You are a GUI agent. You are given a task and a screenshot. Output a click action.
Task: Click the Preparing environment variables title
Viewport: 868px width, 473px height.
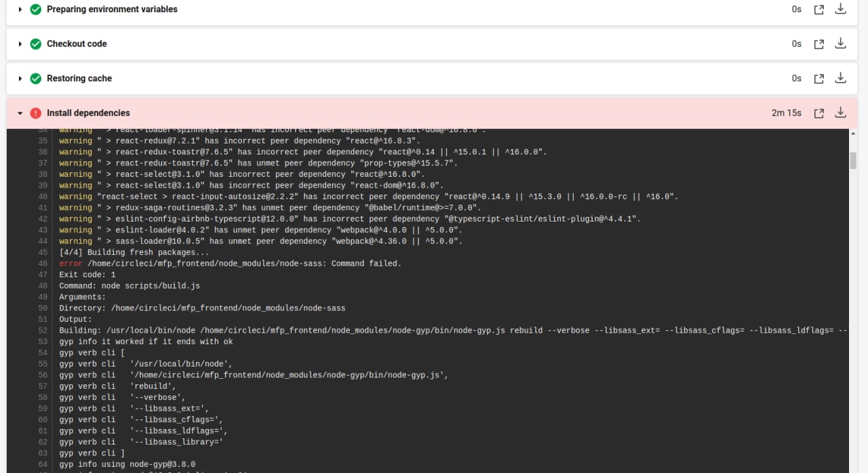[x=112, y=9]
